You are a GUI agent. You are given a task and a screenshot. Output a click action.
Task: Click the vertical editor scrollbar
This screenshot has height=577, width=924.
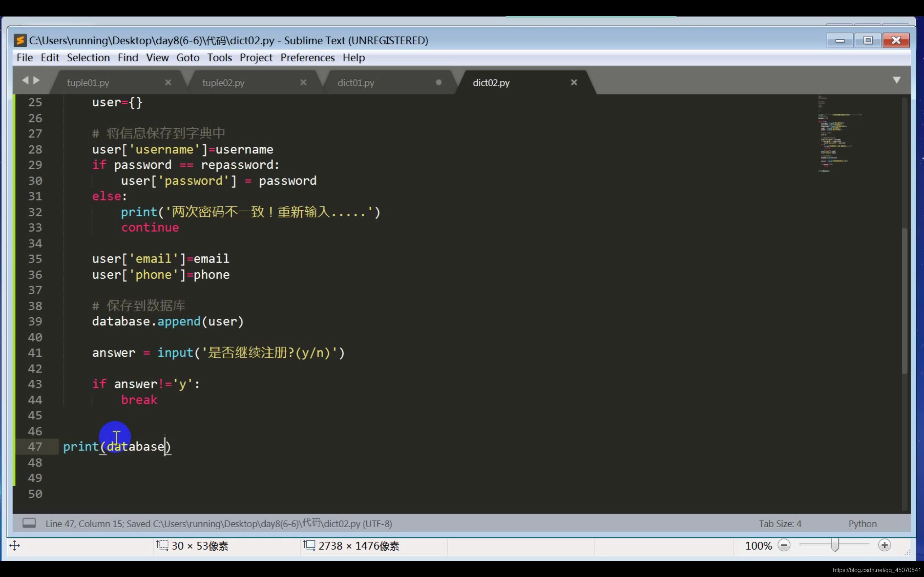pyautogui.click(x=904, y=301)
